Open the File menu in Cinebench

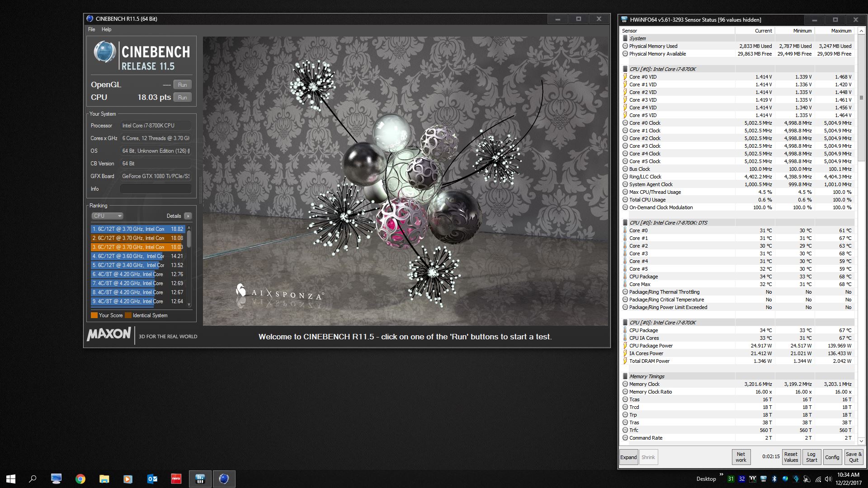(91, 29)
